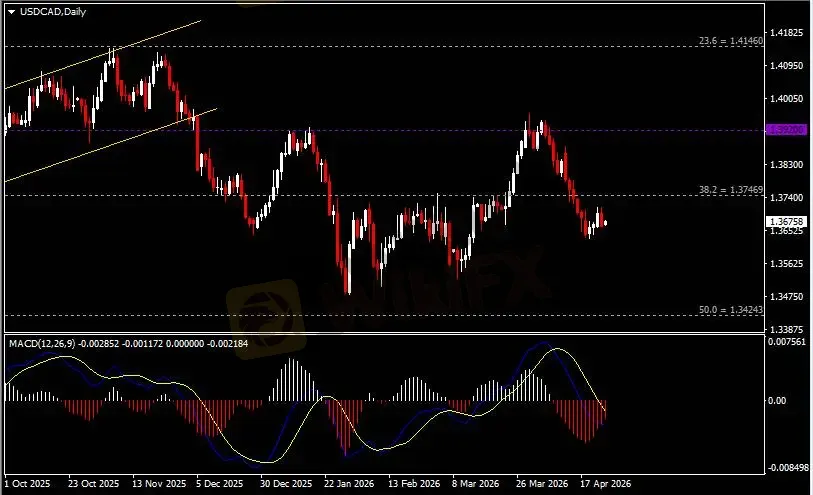Click the 1.40950 price axis value
The width and height of the screenshot is (813, 495).
click(x=787, y=66)
